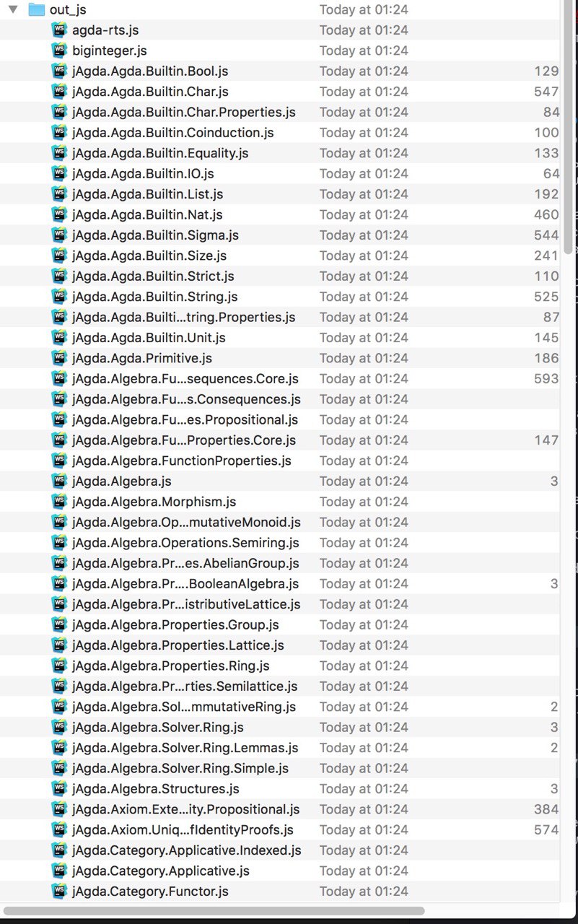Collapse the out_js folder disclosure triangle
Screen dimensions: 578x924
click(12, 10)
